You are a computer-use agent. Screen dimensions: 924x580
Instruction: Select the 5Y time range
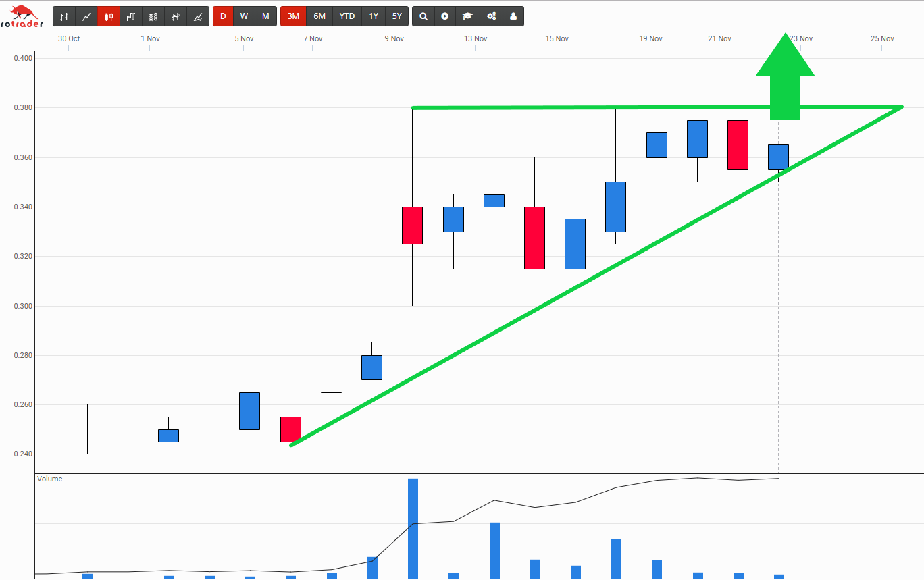(397, 16)
